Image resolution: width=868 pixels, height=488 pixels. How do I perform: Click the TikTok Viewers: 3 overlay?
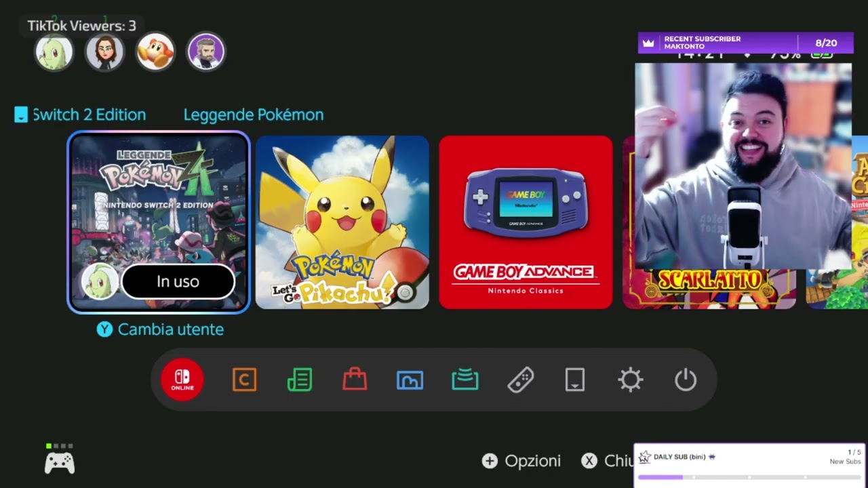pos(81,26)
